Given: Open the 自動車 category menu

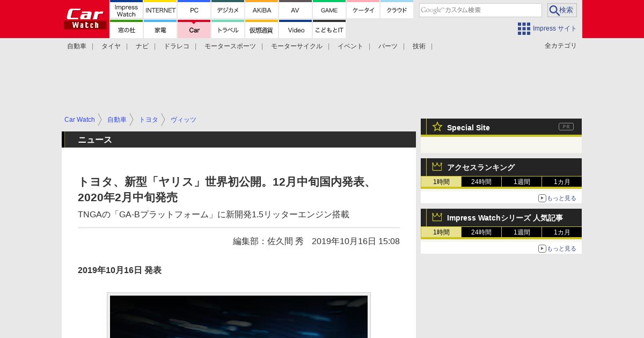Looking at the screenshot, I should [77, 46].
